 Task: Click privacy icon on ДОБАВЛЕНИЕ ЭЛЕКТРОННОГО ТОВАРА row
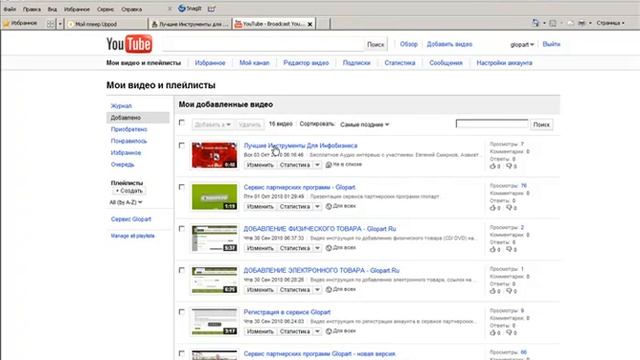tap(329, 289)
